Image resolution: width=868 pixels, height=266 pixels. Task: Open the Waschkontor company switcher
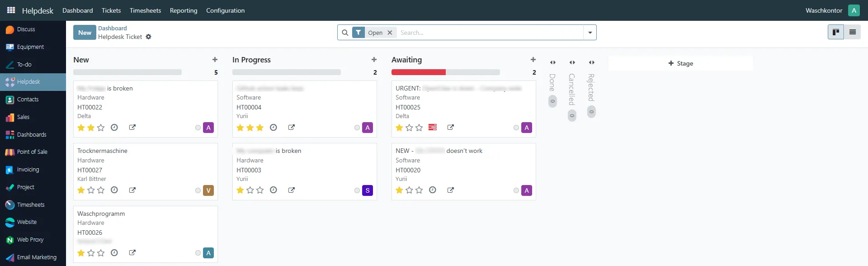tap(824, 10)
